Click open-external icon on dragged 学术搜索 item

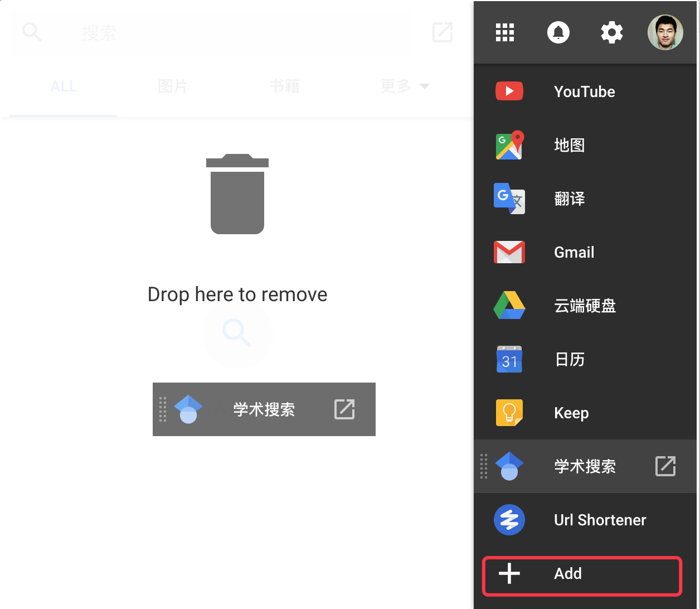[x=344, y=409]
